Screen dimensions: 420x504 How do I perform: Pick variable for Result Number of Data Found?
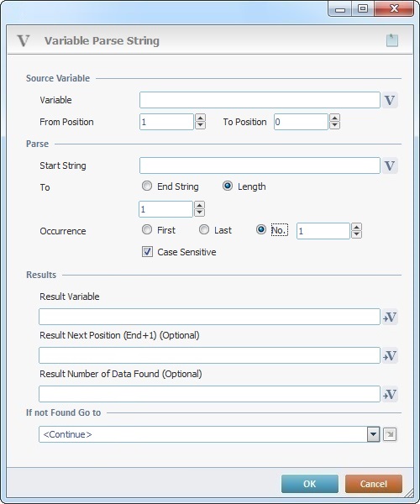coord(390,395)
